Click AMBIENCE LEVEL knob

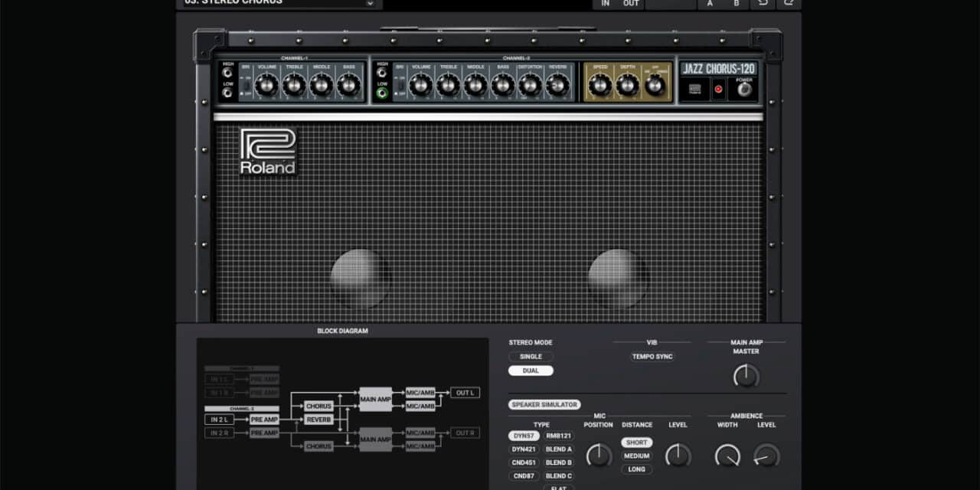tap(766, 456)
